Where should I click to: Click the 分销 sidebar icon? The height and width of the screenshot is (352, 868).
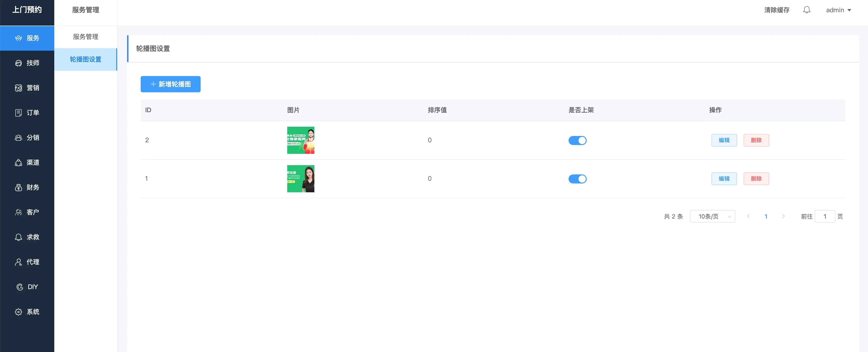pyautogui.click(x=19, y=138)
